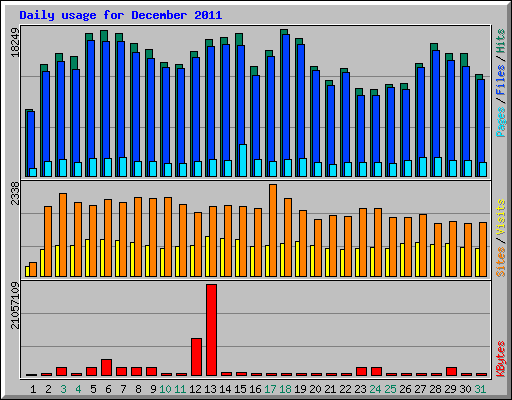
Task: Click day 29 on the x-axis
Action: [450, 389]
